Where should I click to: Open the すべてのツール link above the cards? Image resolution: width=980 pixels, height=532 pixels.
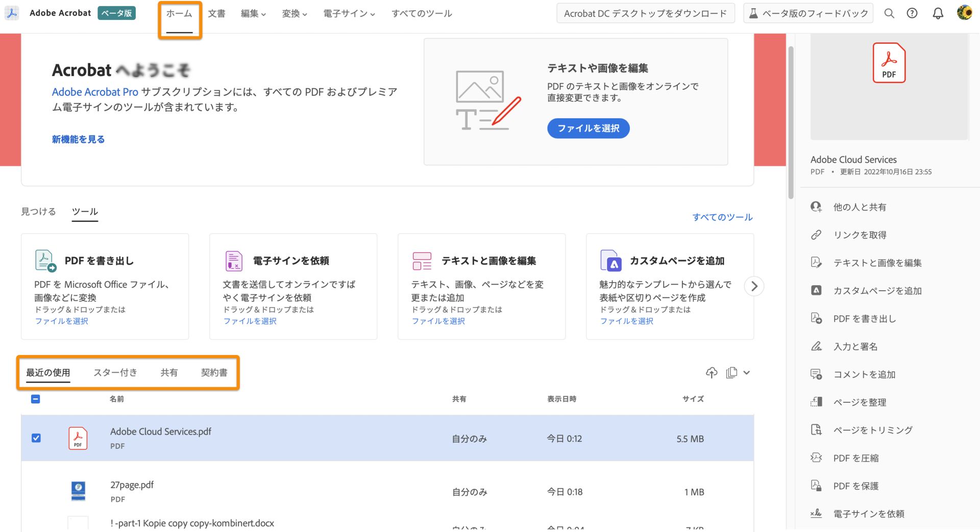click(722, 217)
